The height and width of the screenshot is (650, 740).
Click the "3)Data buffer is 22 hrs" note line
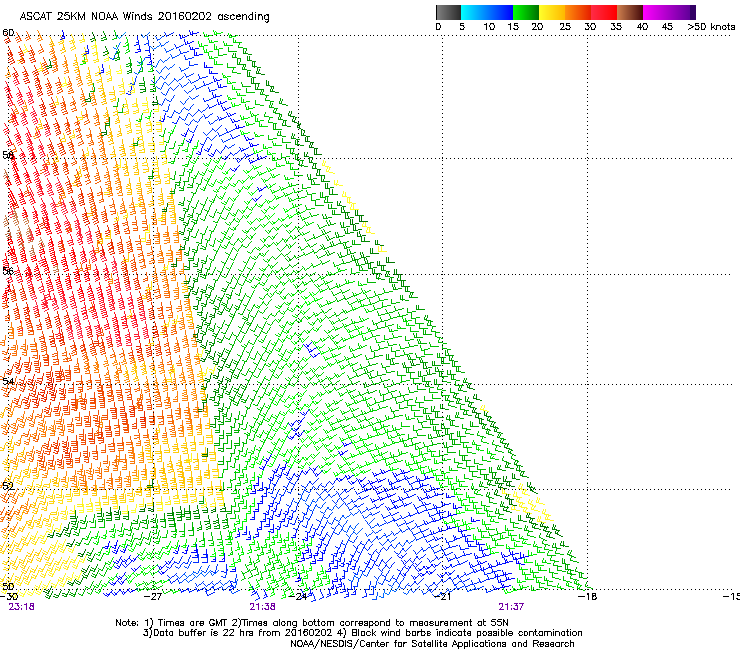pyautogui.click(x=362, y=633)
